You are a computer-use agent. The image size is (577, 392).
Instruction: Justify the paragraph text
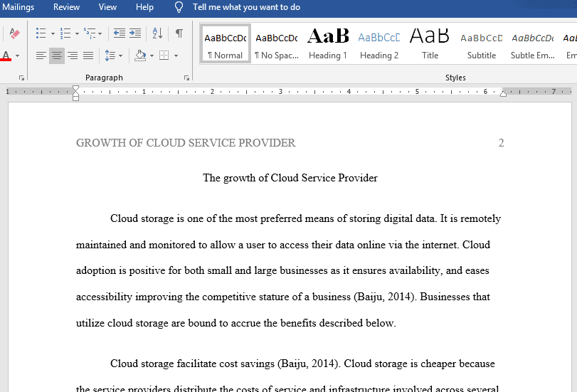[x=88, y=55]
